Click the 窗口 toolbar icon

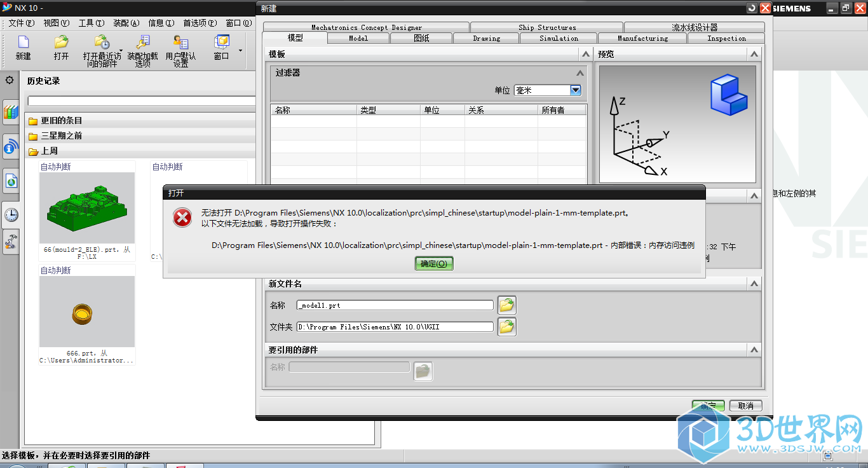point(221,49)
